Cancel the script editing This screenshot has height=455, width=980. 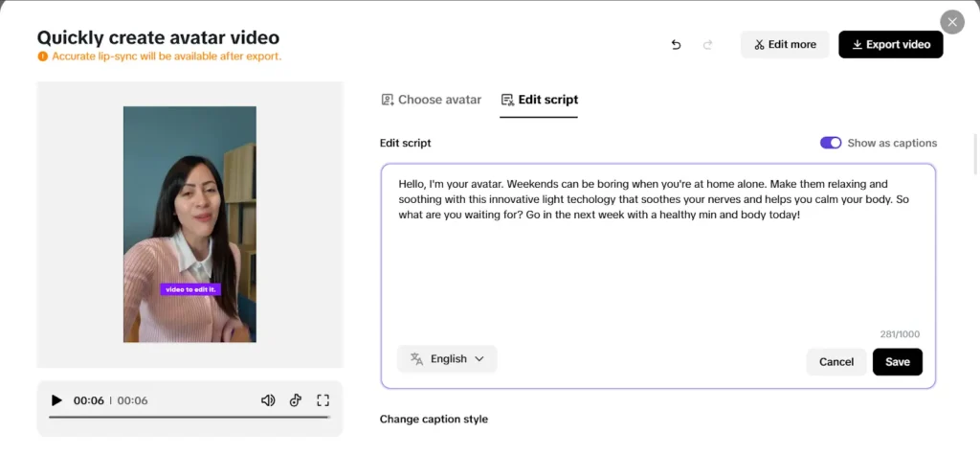pyautogui.click(x=836, y=362)
